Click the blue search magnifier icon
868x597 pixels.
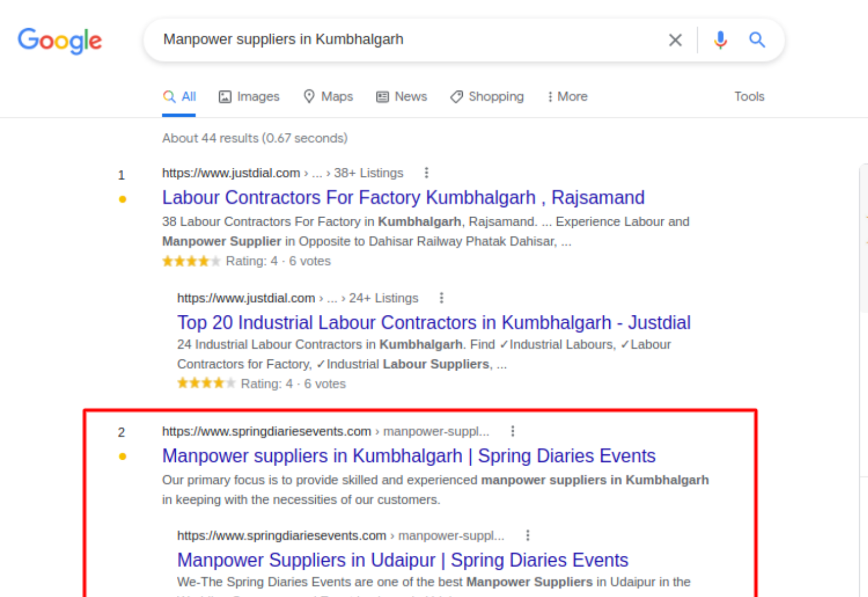tap(757, 40)
